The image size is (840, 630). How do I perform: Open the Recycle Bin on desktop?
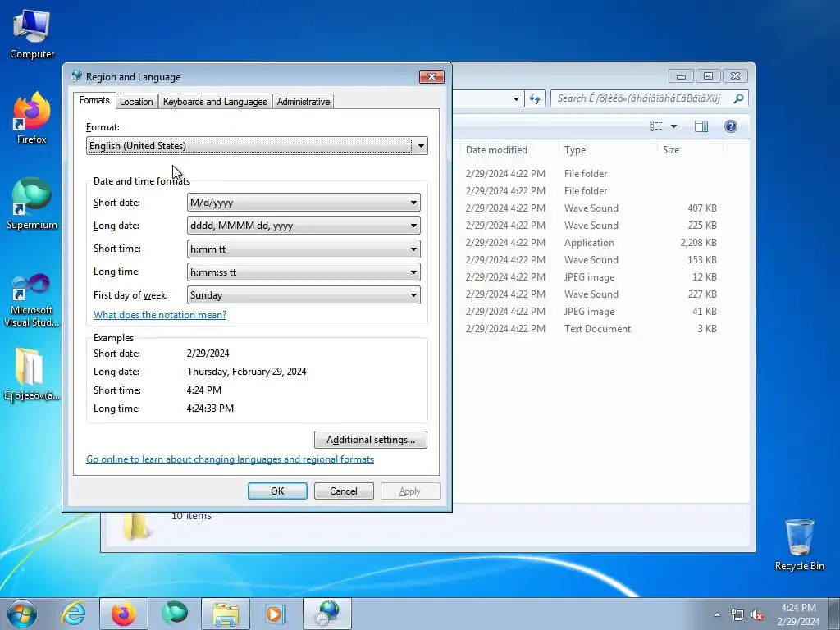(x=799, y=545)
